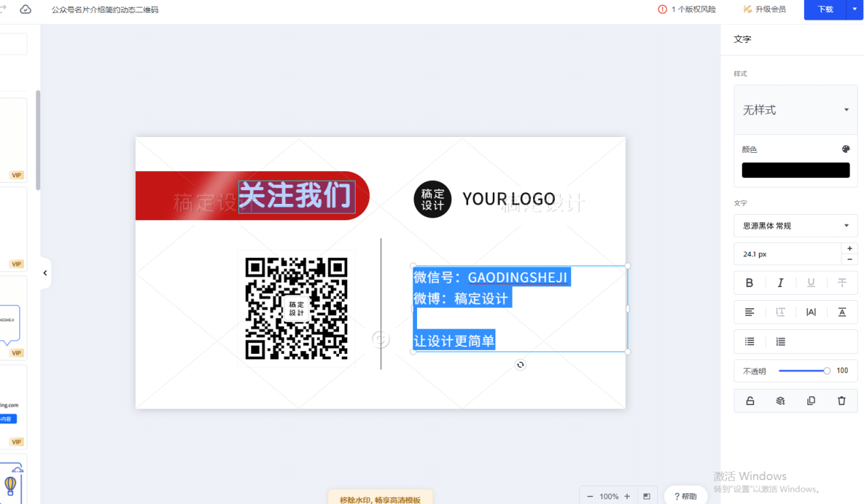Collapse the left template panel
This screenshot has height=504, width=864.
coord(45,273)
